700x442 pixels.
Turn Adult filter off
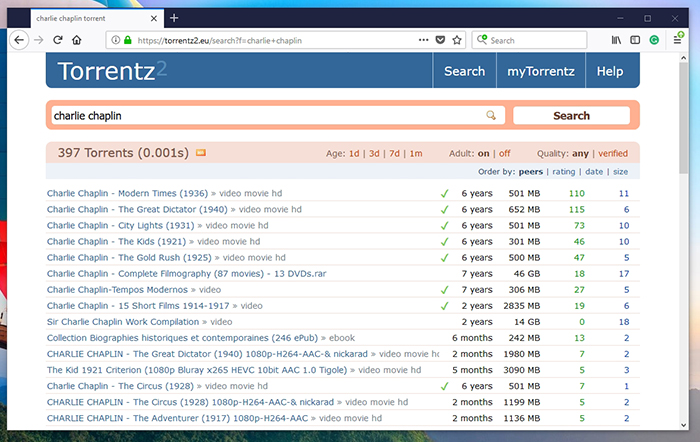click(x=504, y=154)
